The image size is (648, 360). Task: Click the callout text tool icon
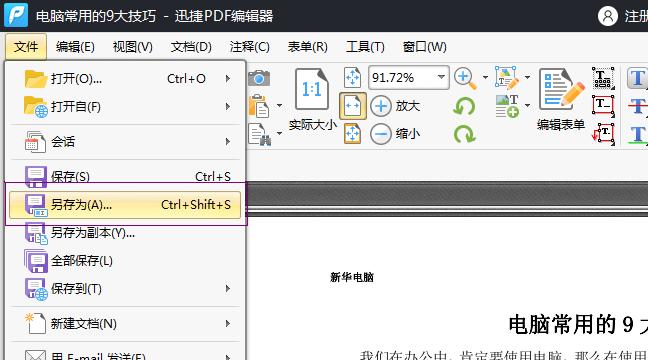603,134
